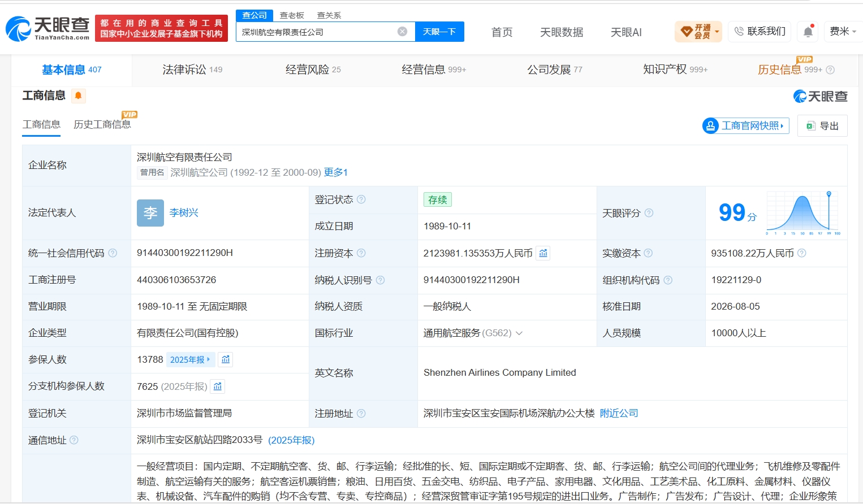This screenshot has height=504, width=863.
Task: Click the orange alert bell beside 工商信息
Action: pos(78,95)
